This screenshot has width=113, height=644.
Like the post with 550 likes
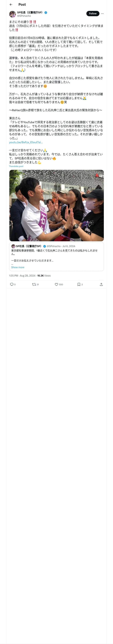tap(59, 284)
